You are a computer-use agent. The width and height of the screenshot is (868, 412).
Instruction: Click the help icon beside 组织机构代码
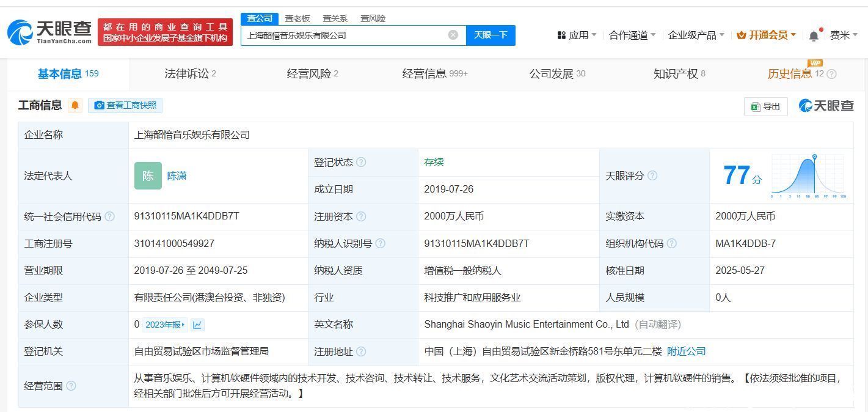point(671,243)
